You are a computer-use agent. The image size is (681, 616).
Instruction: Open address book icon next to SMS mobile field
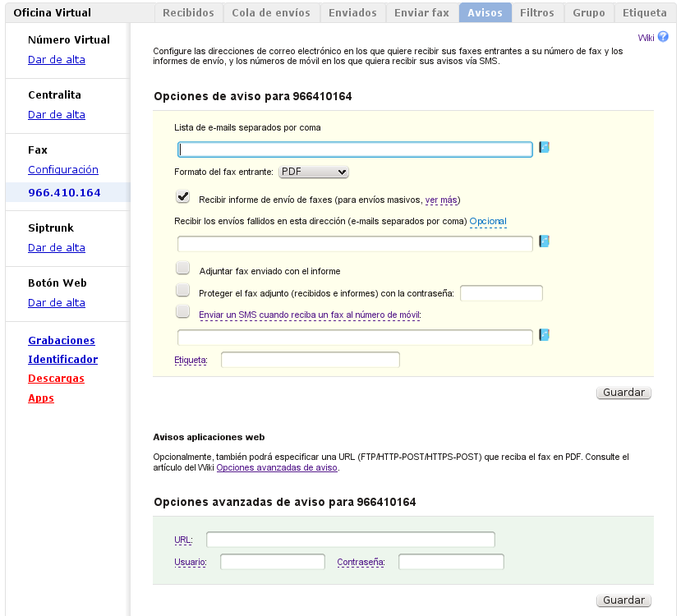point(543,334)
